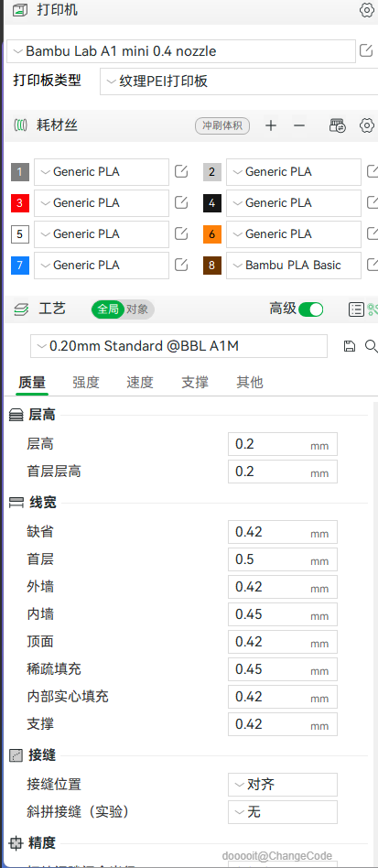This screenshot has width=378, height=868.
Task: Click the 首层 line width input field
Action: pyautogui.click(x=283, y=559)
